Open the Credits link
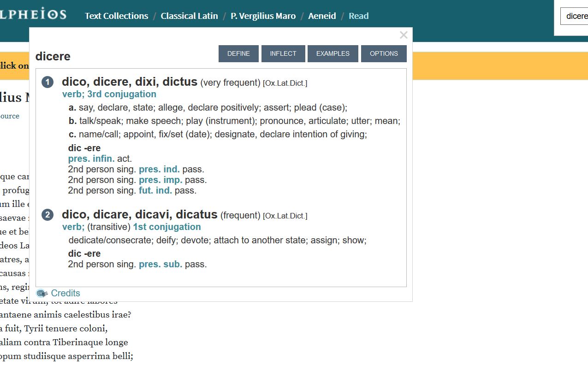The height and width of the screenshot is (365, 588). coord(65,293)
